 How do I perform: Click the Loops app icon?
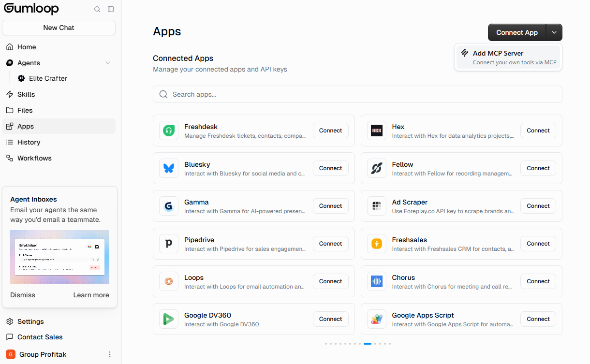pyautogui.click(x=169, y=281)
